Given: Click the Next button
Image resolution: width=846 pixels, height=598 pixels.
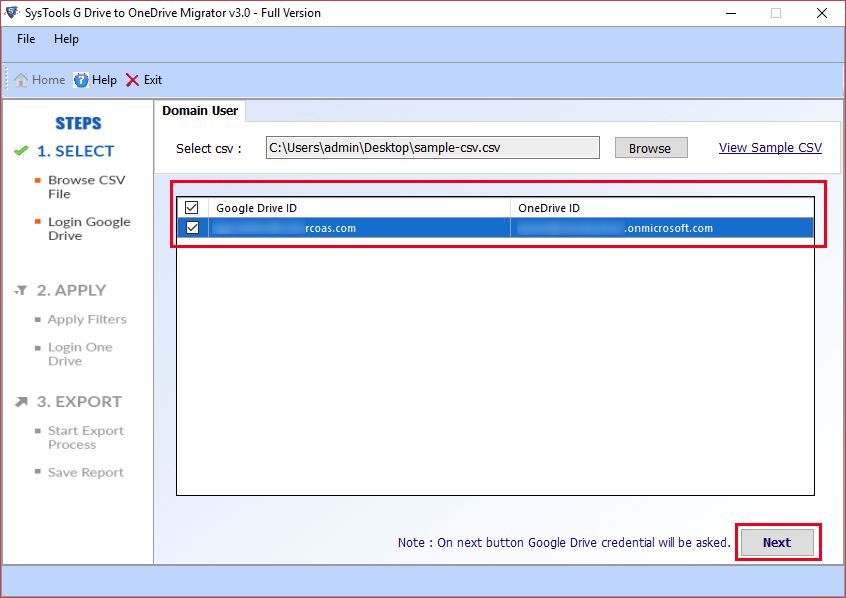Looking at the screenshot, I should (x=777, y=542).
